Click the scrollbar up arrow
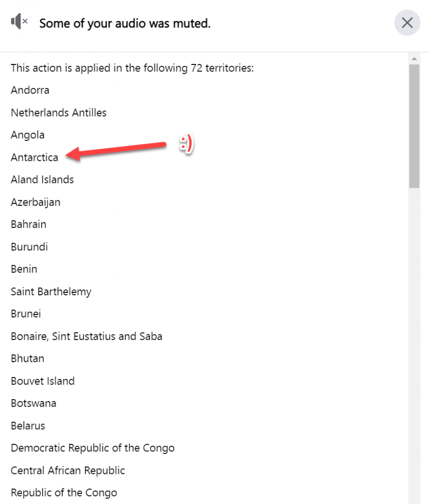 [413, 58]
